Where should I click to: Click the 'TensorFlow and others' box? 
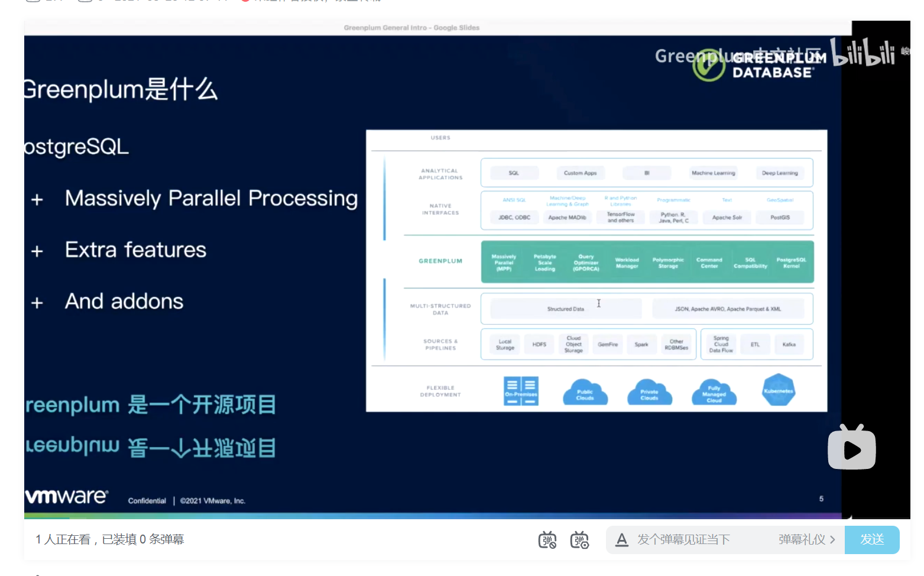[620, 218]
